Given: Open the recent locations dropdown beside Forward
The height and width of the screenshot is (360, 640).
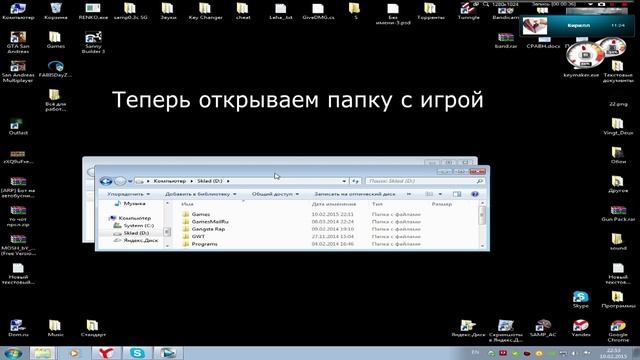Looking at the screenshot, I should [130, 181].
